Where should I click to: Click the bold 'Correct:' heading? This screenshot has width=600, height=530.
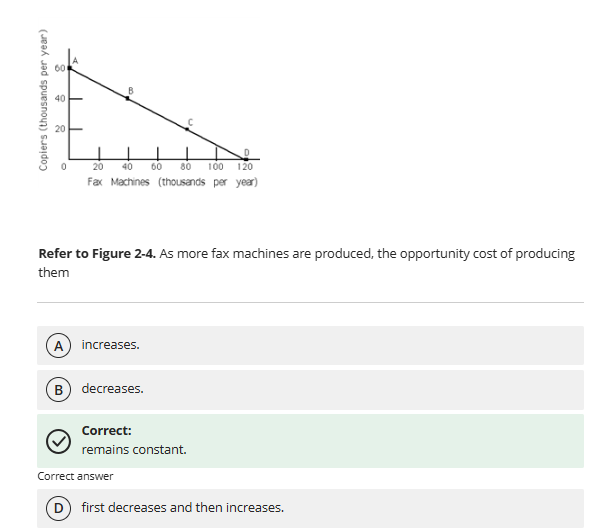point(106,431)
